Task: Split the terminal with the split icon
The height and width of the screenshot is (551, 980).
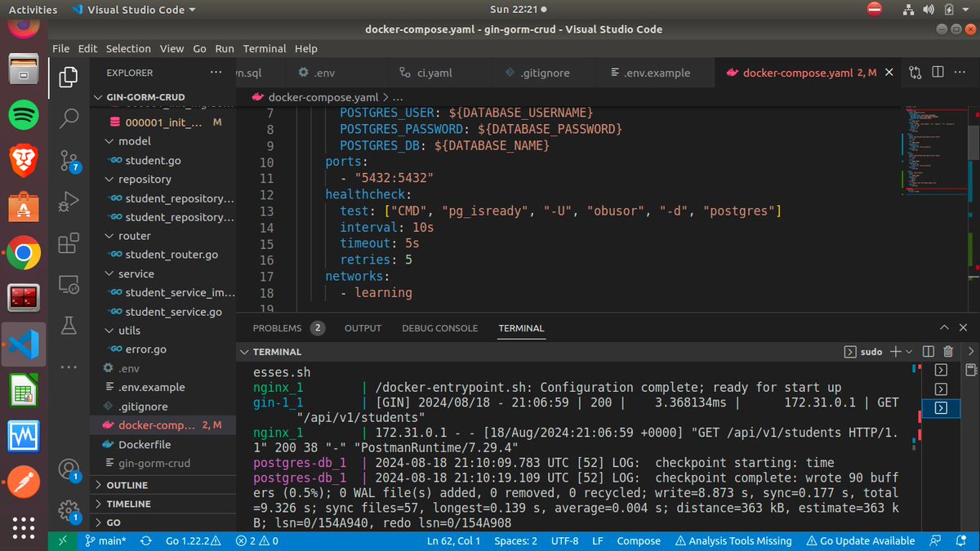Action: coord(929,351)
